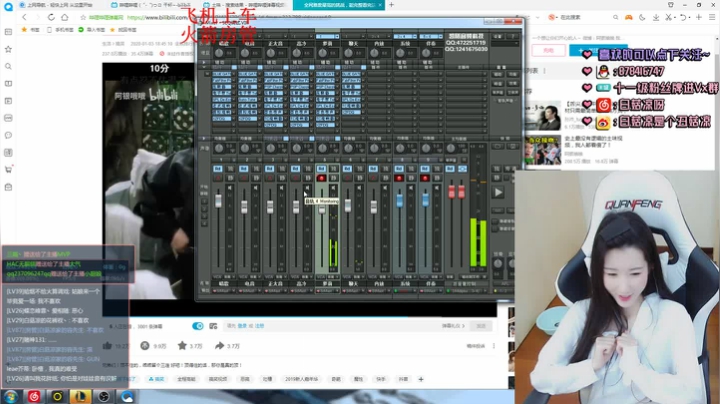Open browser sidebar search icon

(8, 67)
